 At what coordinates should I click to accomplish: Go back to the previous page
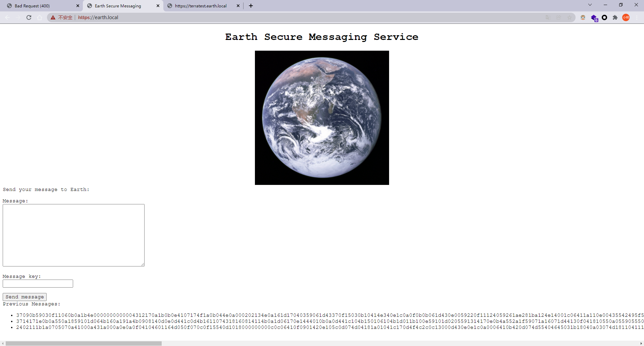7,17
